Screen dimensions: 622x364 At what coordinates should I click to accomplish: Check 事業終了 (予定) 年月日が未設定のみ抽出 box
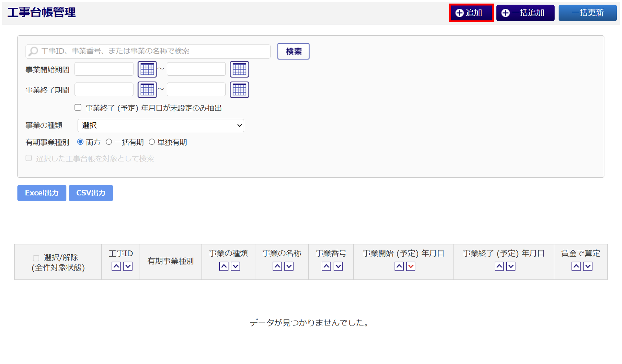click(78, 107)
